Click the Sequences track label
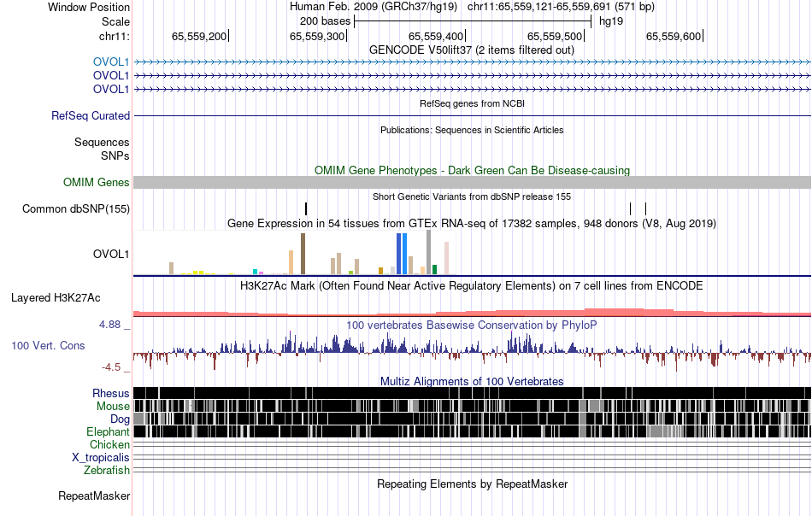Viewport: 812px width, 516px height. pyautogui.click(x=102, y=143)
